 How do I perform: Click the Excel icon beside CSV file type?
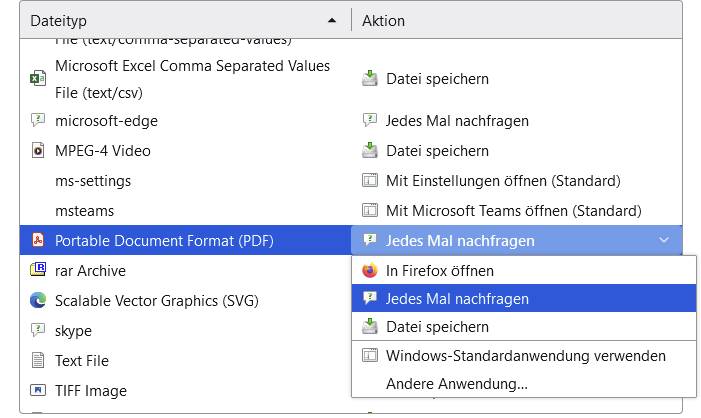38,78
